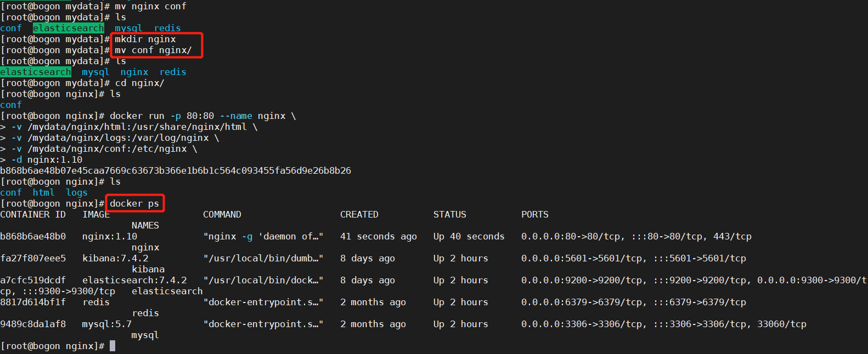Click the 'Up 40 seconds' status
Viewport: 868px width, 354px height.
pos(469,236)
